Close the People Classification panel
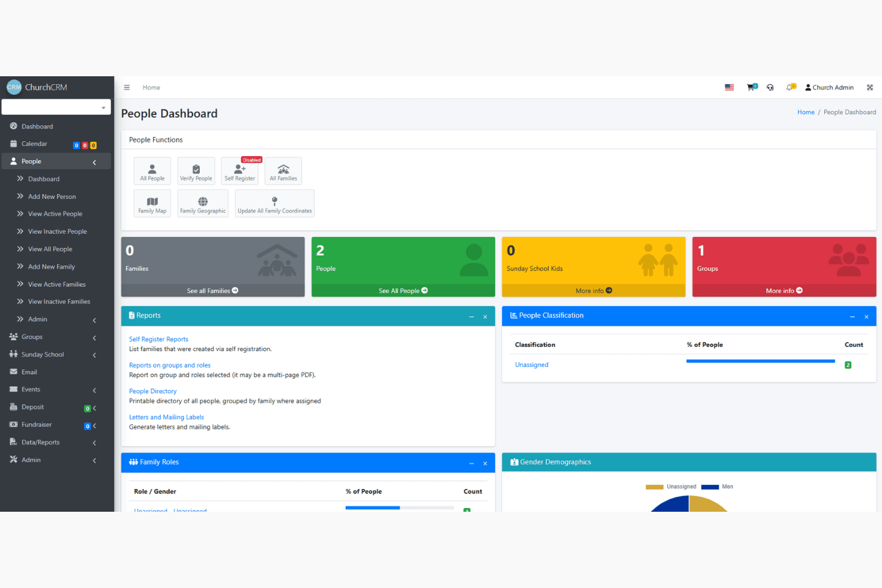This screenshot has width=882, height=588. 867,317
